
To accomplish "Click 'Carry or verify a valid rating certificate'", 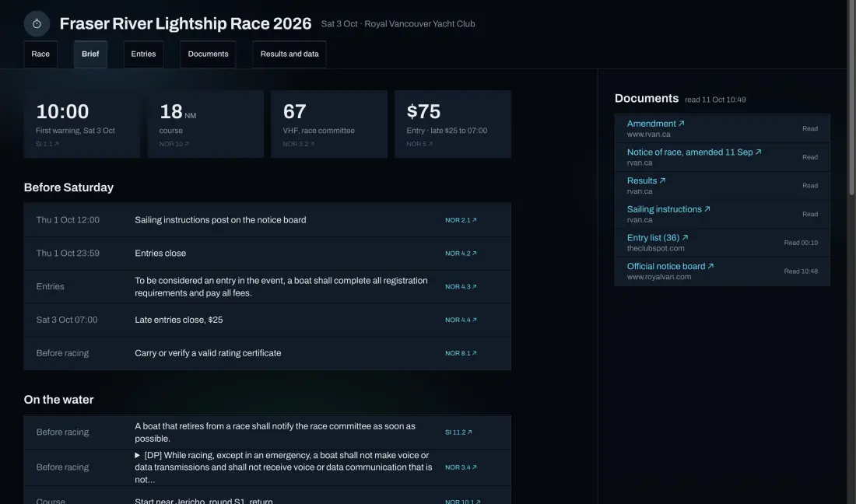I will [208, 353].
